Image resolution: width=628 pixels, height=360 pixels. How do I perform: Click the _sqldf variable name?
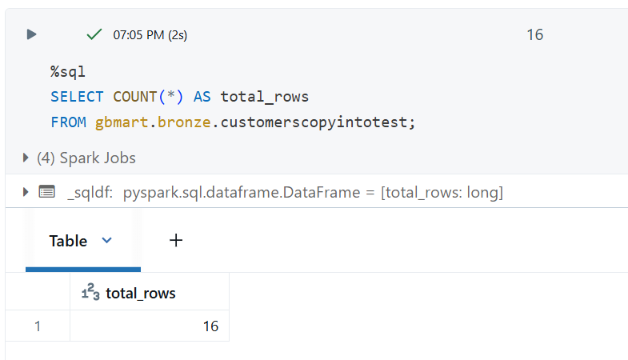tap(90, 193)
